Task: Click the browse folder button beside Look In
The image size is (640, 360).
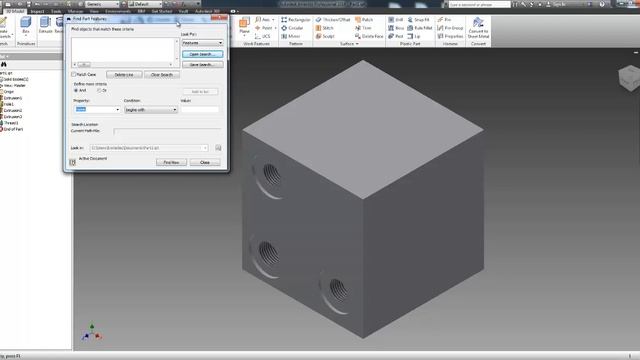Action: tap(218, 148)
